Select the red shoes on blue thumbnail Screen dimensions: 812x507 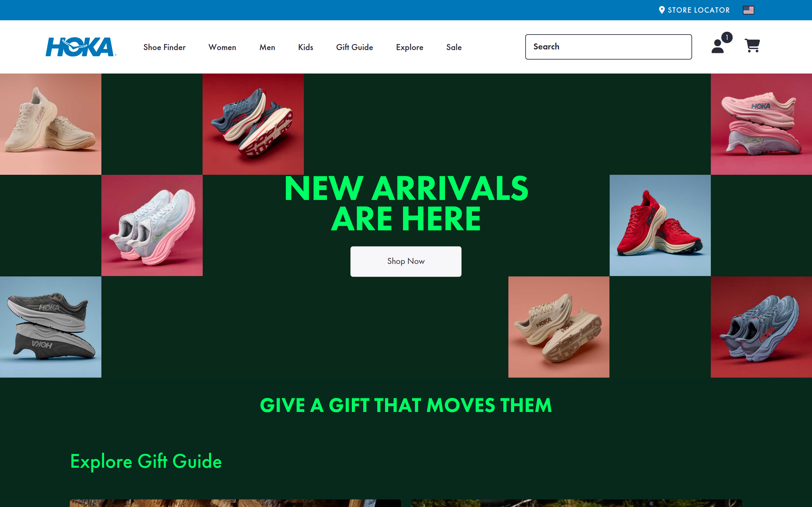[660, 225]
